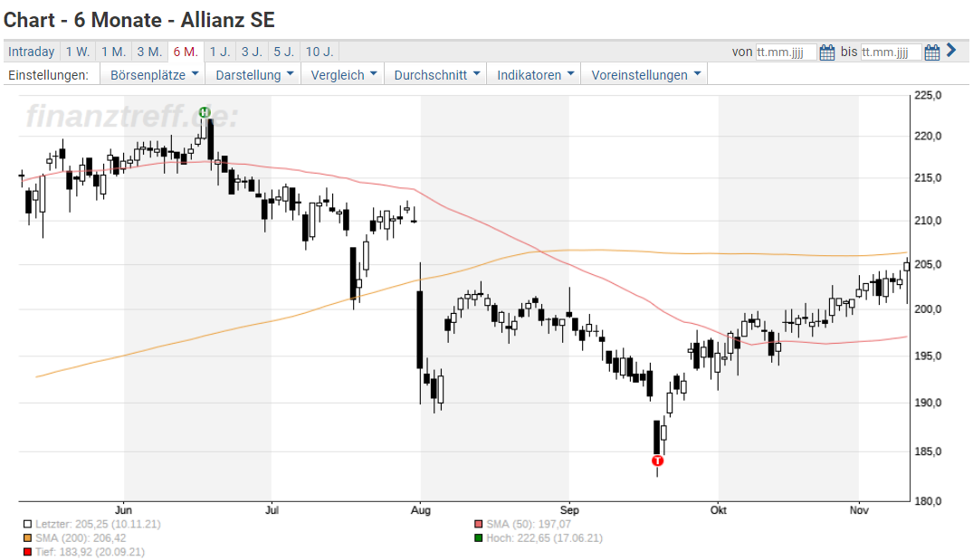The height and width of the screenshot is (560, 973).
Task: Click 'SMA (50): 197,07' legend text
Action: click(x=529, y=524)
